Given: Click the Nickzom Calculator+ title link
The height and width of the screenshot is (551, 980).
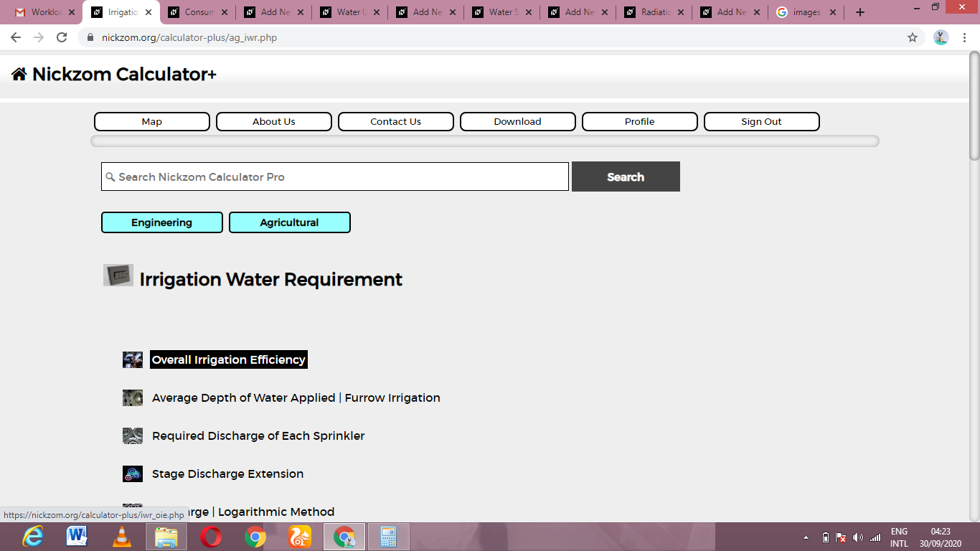Looking at the screenshot, I should tap(124, 74).
